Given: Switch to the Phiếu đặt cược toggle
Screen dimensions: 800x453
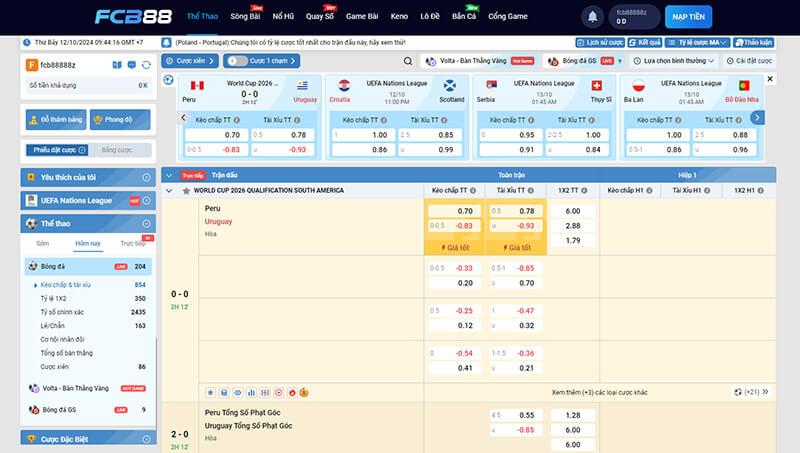Looking at the screenshot, I should coord(54,150).
